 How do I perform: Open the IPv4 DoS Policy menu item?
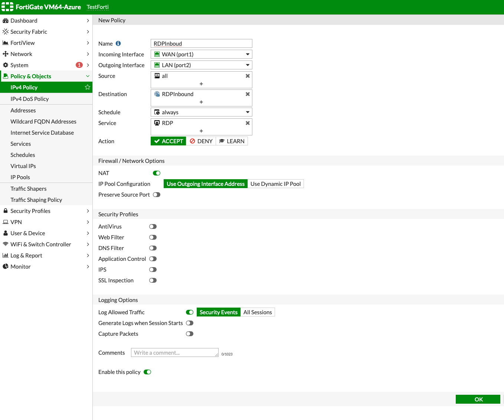(30, 99)
